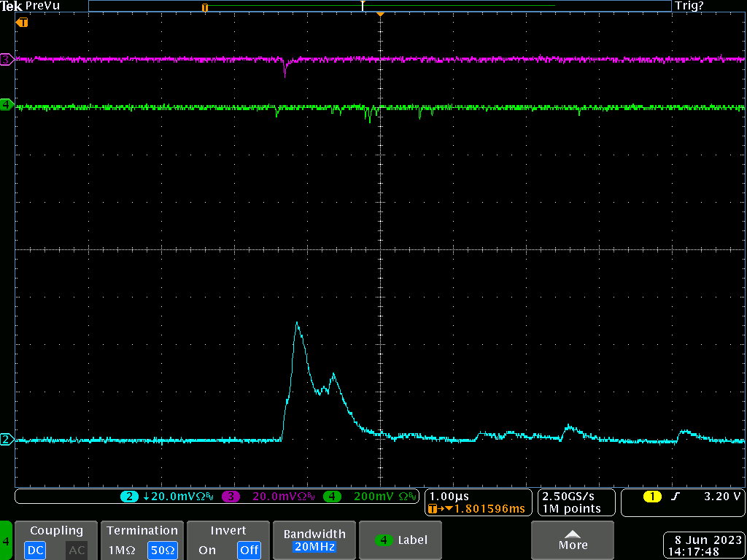Screen dimensions: 747x560
Task: Select 1MΩ termination
Action: coord(122,550)
